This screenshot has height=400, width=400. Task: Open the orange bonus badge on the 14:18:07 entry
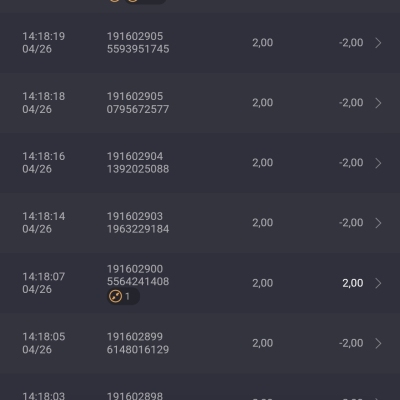[123, 296]
